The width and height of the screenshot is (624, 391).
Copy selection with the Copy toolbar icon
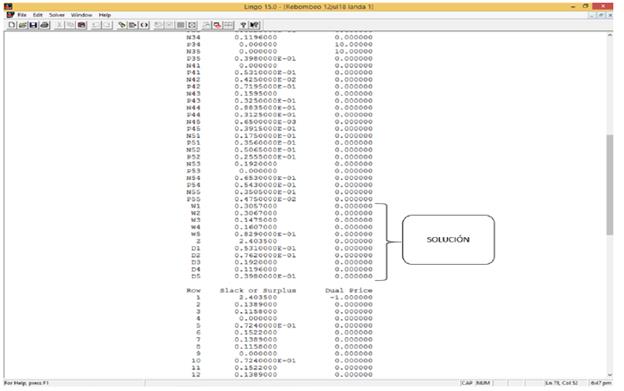coord(70,25)
